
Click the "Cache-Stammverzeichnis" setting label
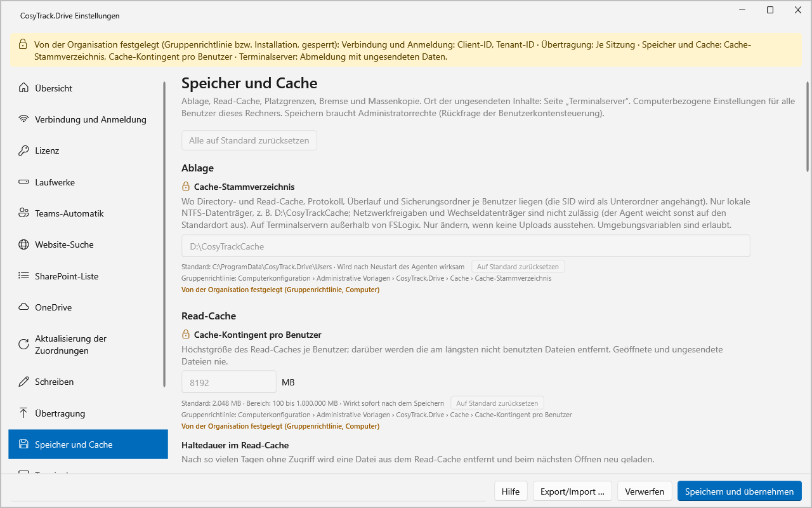click(244, 187)
